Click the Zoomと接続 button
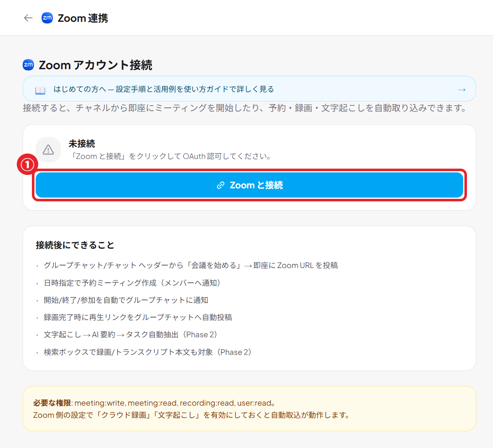 249,185
